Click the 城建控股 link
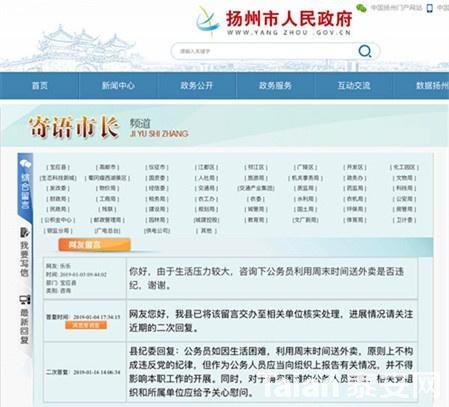 point(207,220)
